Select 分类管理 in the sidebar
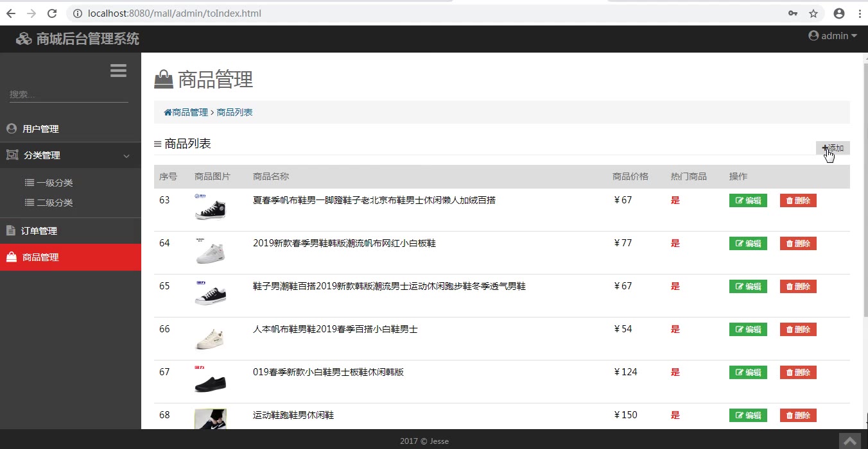 (71, 155)
